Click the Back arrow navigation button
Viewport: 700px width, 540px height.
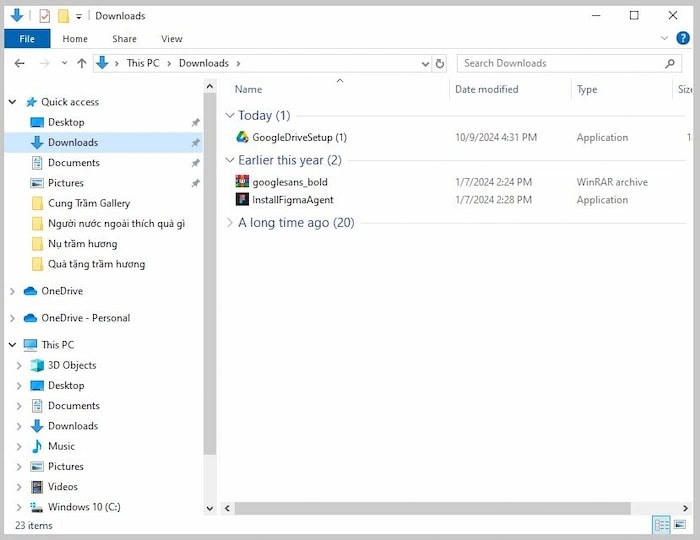coord(19,63)
